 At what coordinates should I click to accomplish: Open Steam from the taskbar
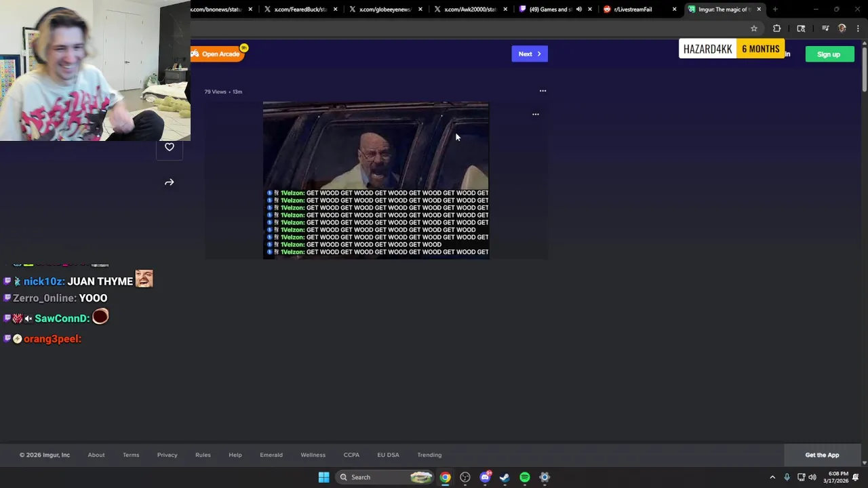[x=505, y=477]
